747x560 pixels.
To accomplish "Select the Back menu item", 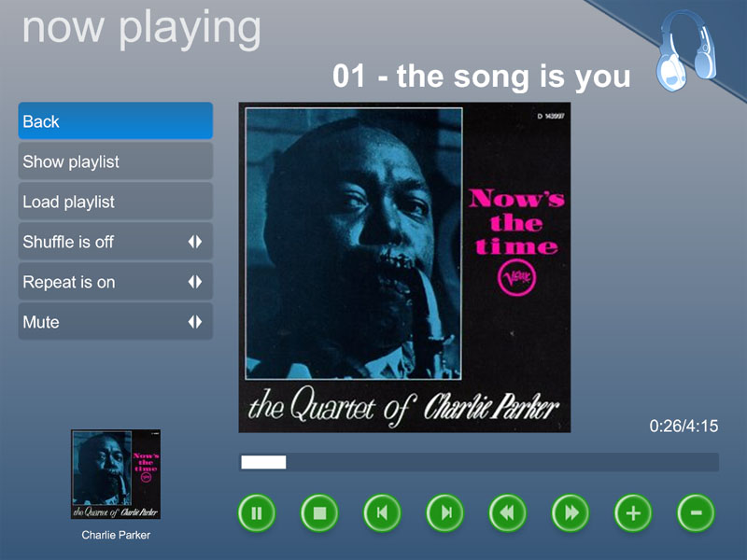I will click(115, 121).
